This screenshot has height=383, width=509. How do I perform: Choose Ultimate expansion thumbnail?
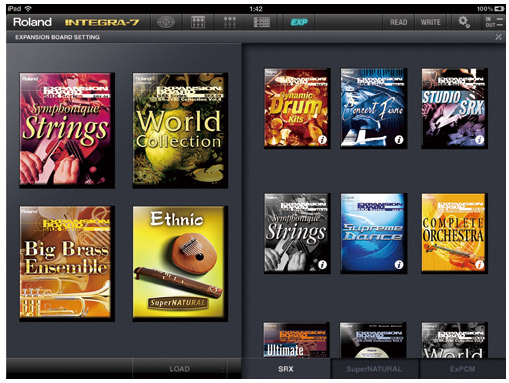296,340
